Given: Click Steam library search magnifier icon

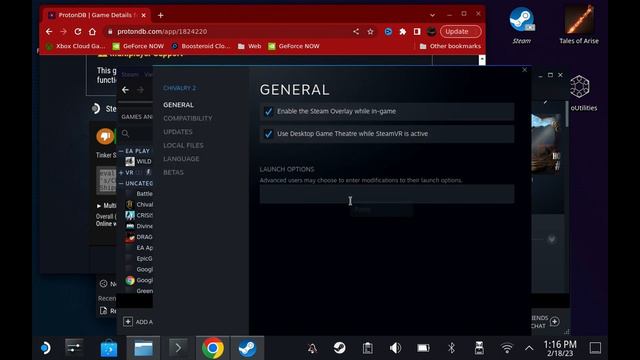Looking at the screenshot, I should pos(125,133).
